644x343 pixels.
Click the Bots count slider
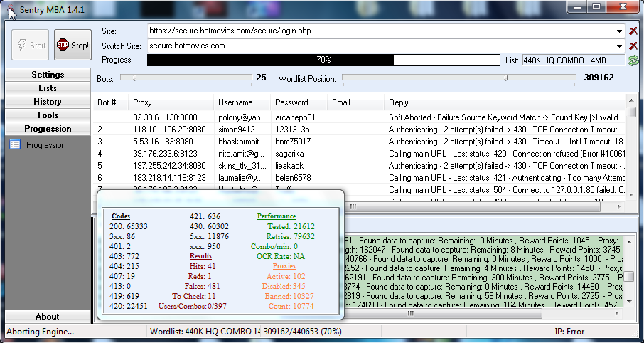tap(185, 77)
